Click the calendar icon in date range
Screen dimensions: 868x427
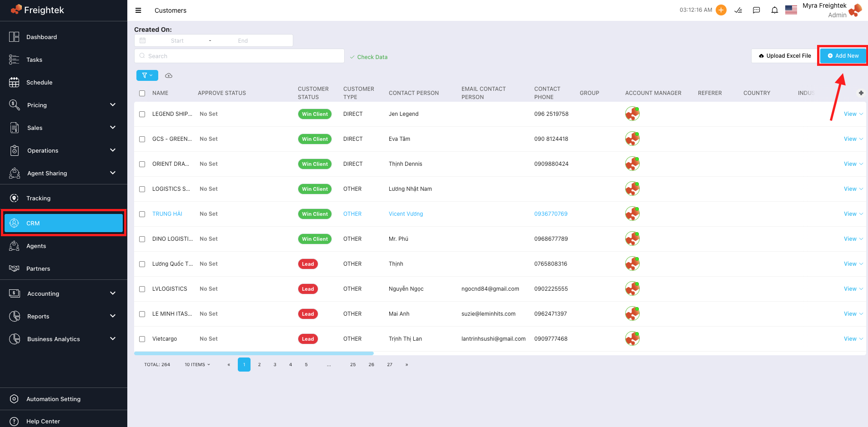(x=143, y=40)
